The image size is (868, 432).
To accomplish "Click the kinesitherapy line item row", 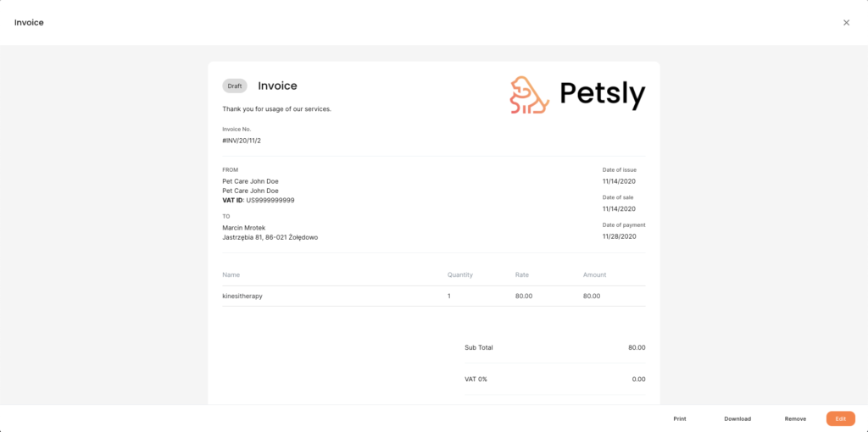I will tap(433, 296).
